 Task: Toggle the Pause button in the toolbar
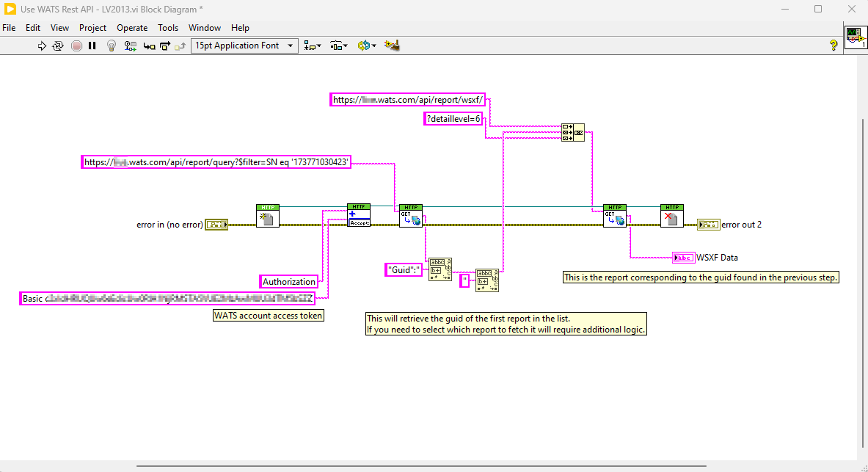(92, 46)
